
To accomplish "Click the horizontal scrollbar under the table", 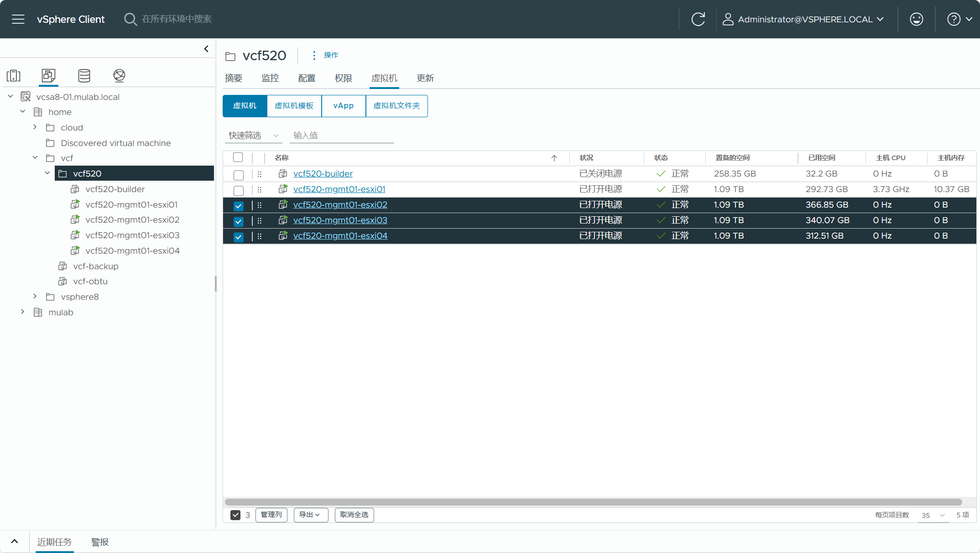I will point(594,502).
